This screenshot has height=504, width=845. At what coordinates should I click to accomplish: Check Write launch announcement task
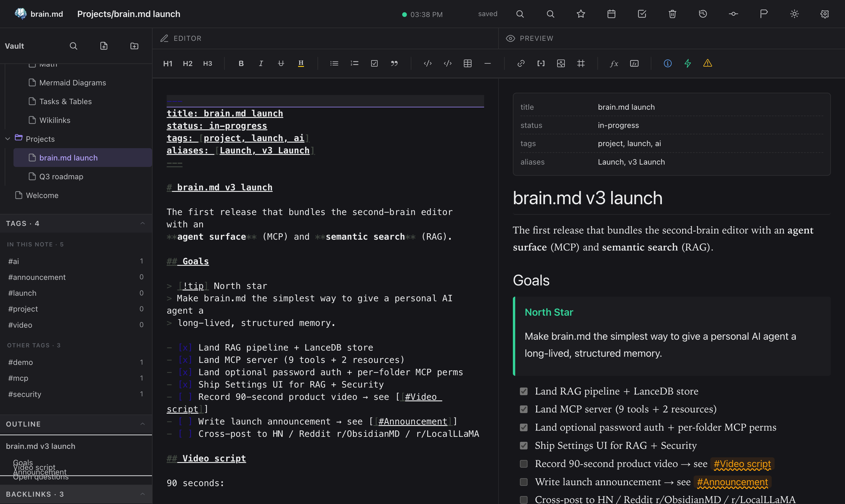pos(524,482)
